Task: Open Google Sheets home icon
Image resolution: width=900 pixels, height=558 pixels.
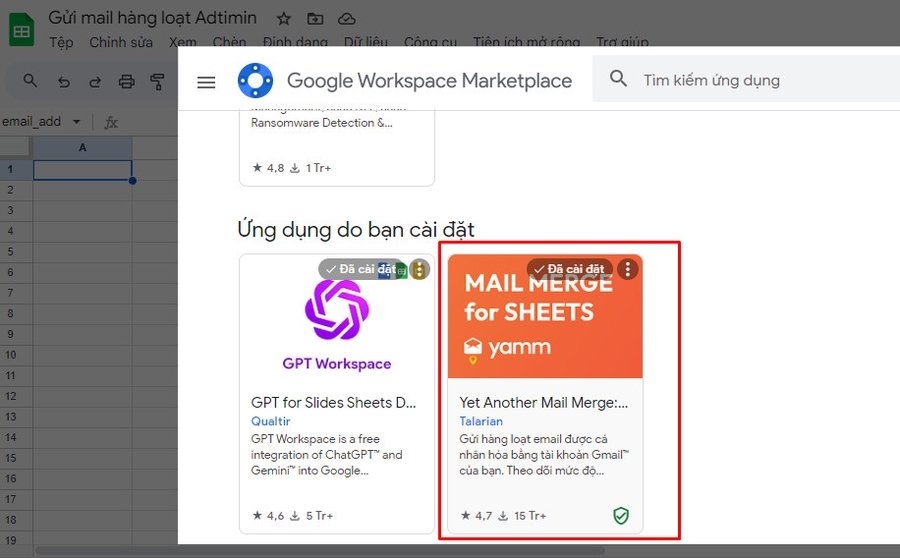Action: click(22, 30)
